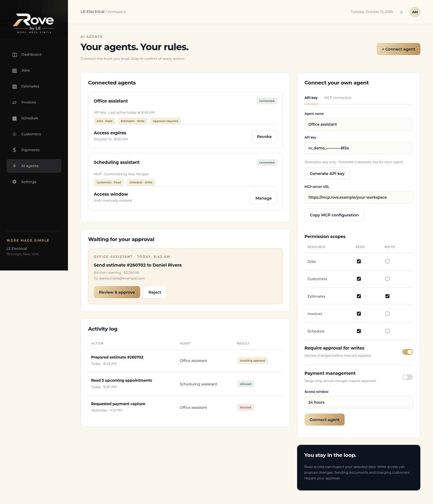Open Dashboard from the sidebar
The width and height of the screenshot is (433, 504).
[34, 55]
